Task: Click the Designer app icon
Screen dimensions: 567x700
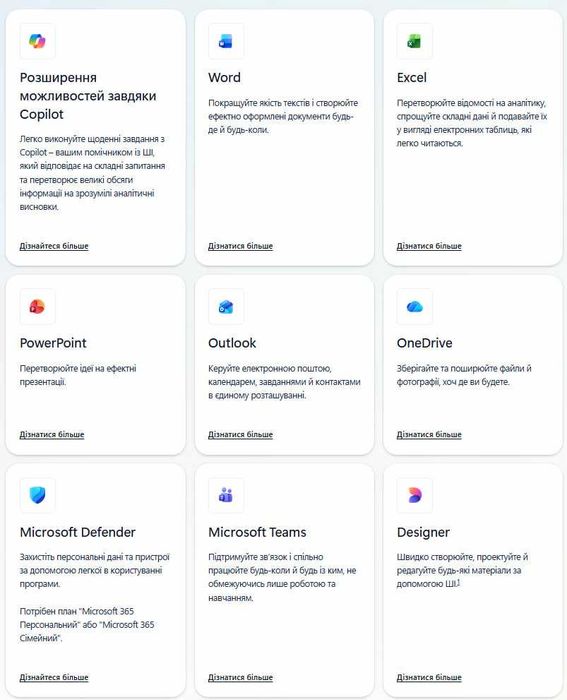Action: [x=415, y=495]
